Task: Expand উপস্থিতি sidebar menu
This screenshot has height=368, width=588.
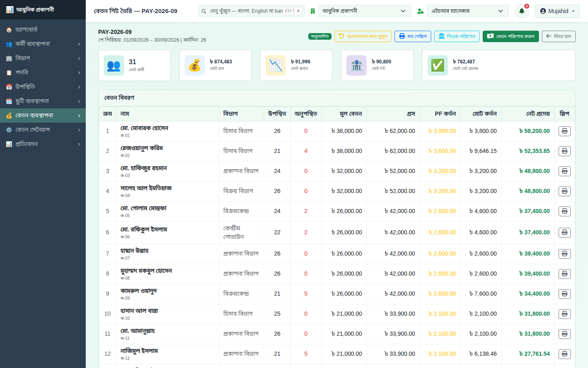Action: (43, 87)
